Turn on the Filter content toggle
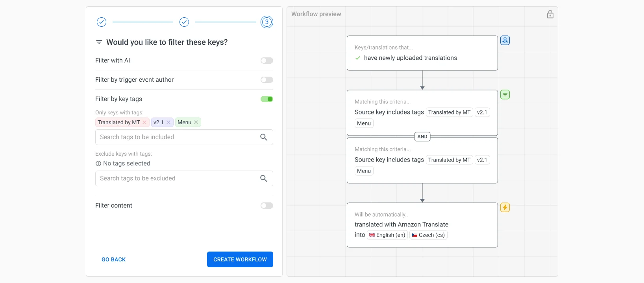 [266, 206]
